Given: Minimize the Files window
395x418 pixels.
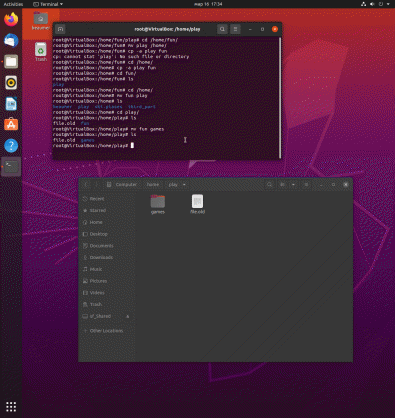Looking at the screenshot, I should point(321,184).
